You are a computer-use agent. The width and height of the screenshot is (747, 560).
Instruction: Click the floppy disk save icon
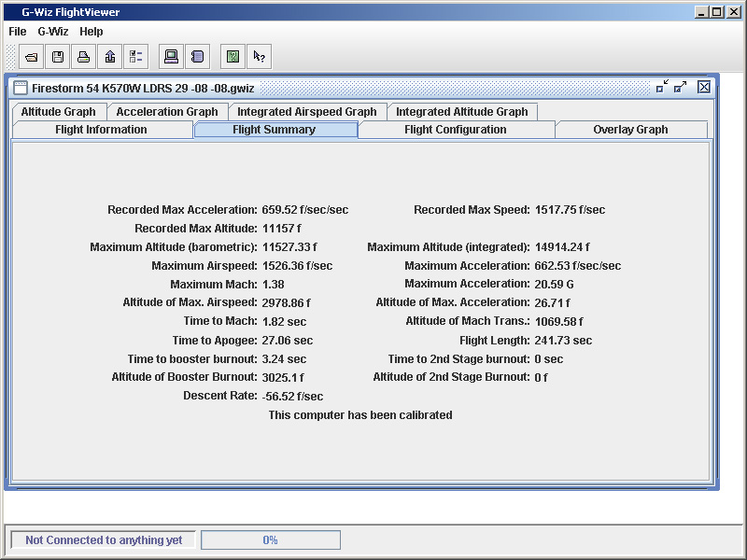click(x=58, y=57)
